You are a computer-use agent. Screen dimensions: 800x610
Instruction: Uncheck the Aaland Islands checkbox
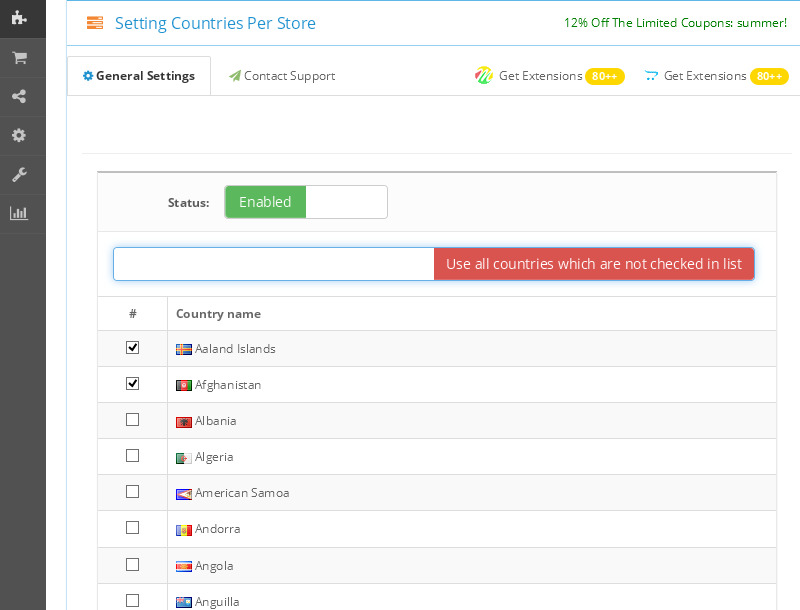click(132, 348)
